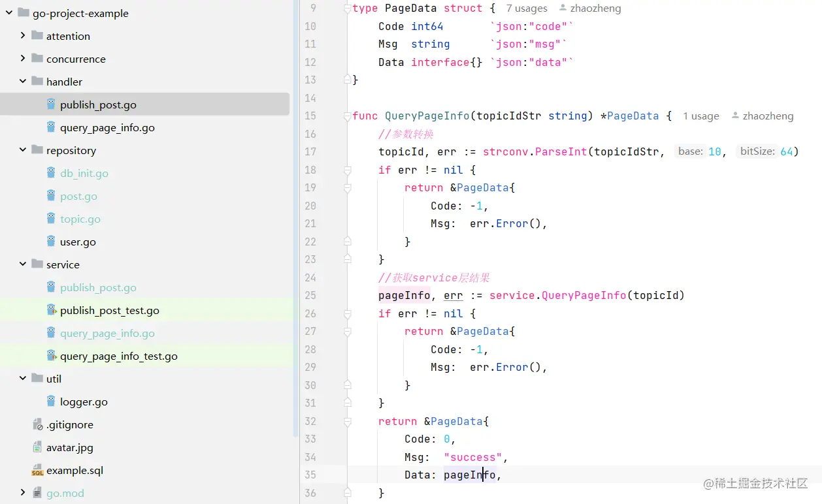Click the .gitignore file icon
This screenshot has width=822, height=504.
(x=37, y=424)
